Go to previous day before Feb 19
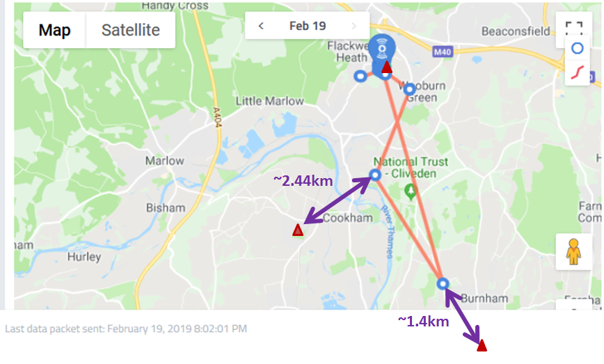The height and width of the screenshot is (364, 604). (x=261, y=26)
